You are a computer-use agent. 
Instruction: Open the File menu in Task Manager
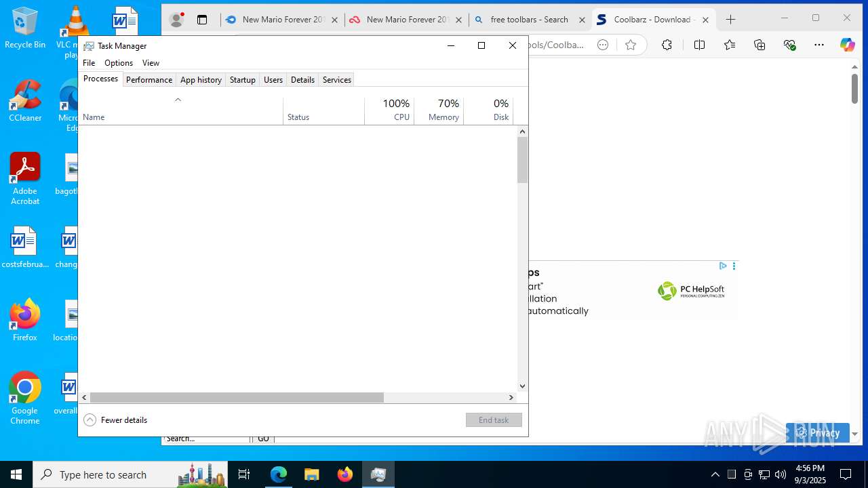[89, 63]
